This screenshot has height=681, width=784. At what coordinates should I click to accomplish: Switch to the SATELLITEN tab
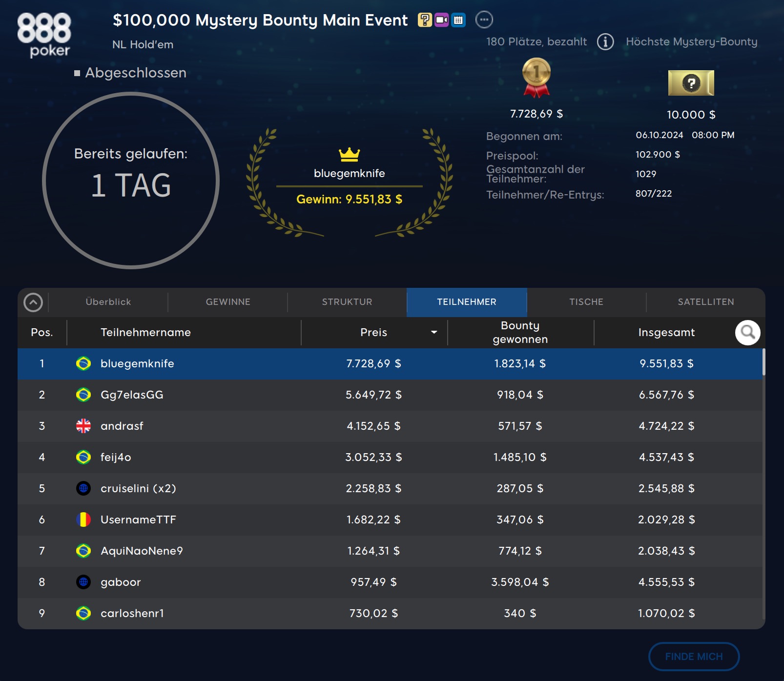[705, 302]
